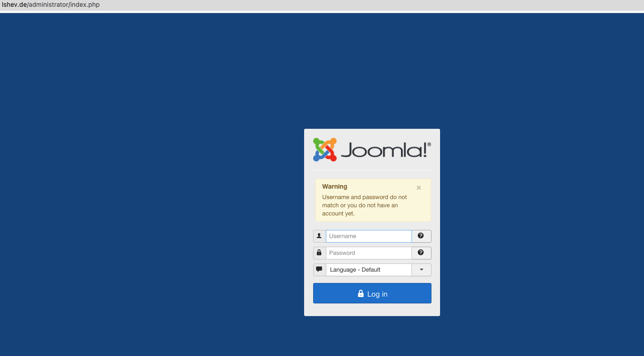Click the speech bubble language icon
The width and height of the screenshot is (644, 356).
[319, 269]
